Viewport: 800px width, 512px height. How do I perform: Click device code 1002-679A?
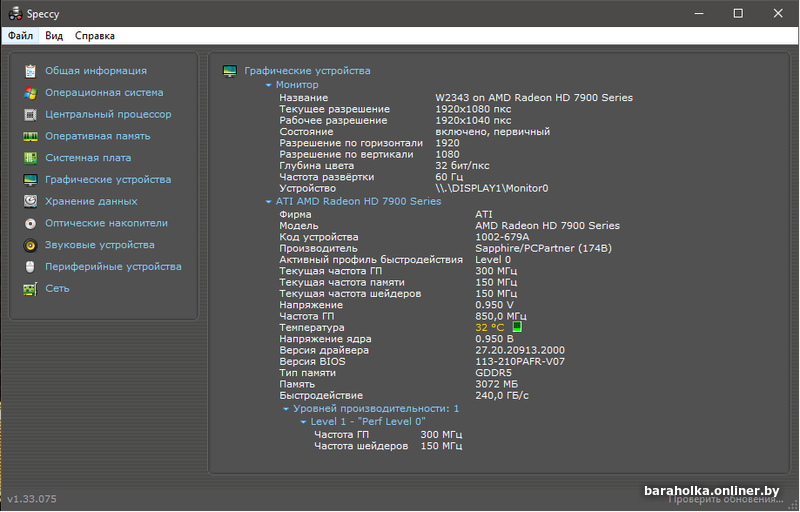pos(502,237)
